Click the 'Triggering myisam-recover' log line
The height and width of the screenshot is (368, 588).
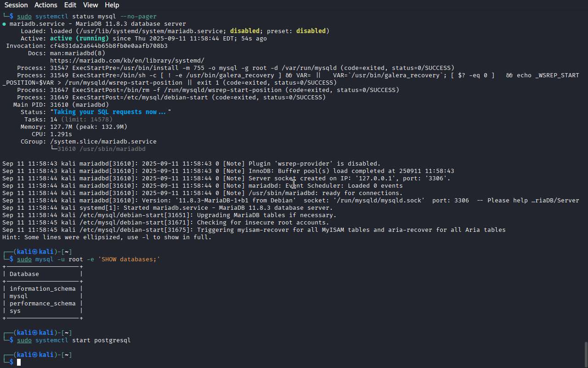coord(254,230)
